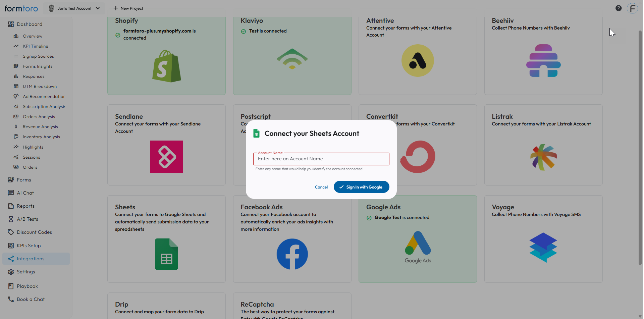This screenshot has width=644, height=319.
Task: Go to Orders Analysis
Action: click(x=39, y=117)
